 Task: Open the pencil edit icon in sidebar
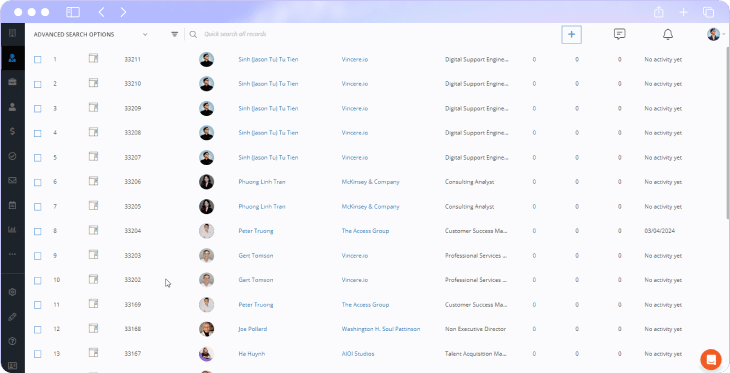coord(13,317)
